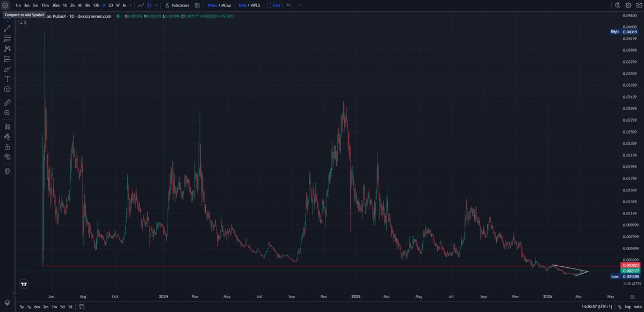Image resolution: width=644 pixels, height=312 pixels.
Task: Collapse the drawing toolbar side arrow
Action: [x=13, y=293]
